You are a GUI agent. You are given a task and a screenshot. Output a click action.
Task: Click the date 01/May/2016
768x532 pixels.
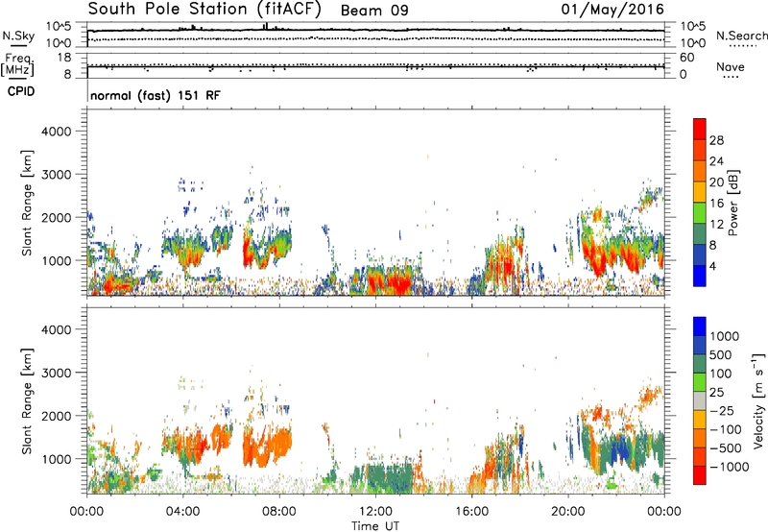612,10
